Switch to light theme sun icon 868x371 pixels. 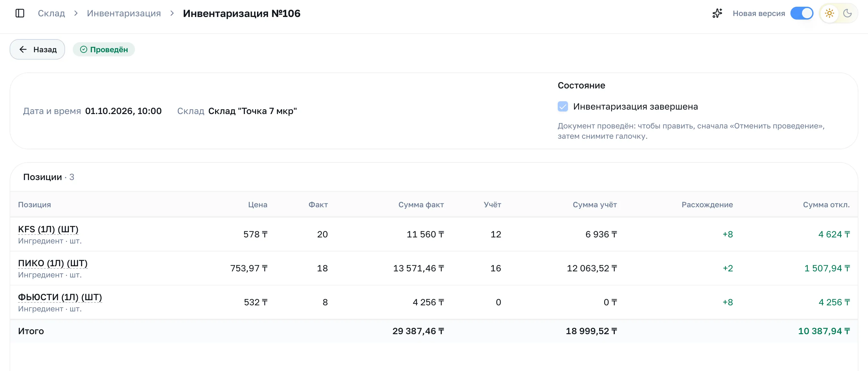(x=829, y=13)
